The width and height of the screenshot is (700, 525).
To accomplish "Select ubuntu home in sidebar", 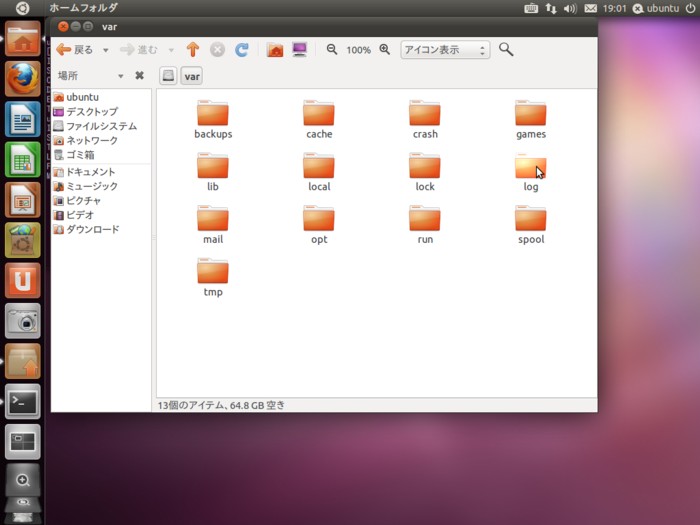I will coord(76,97).
